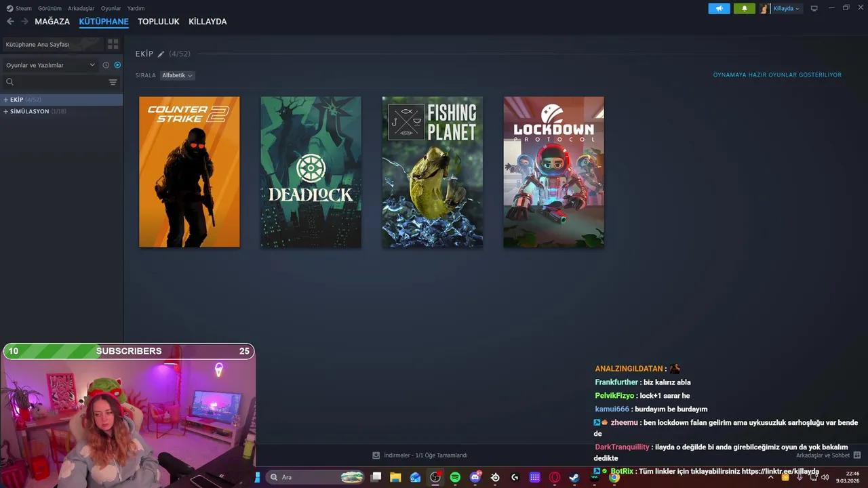Open the Alfabetik sort dropdown
The image size is (868, 488).
pos(177,75)
